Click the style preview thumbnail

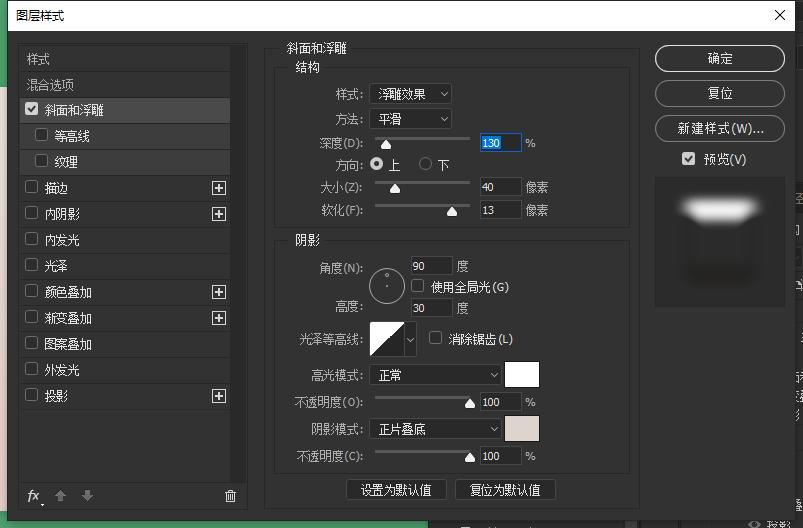[720, 242]
